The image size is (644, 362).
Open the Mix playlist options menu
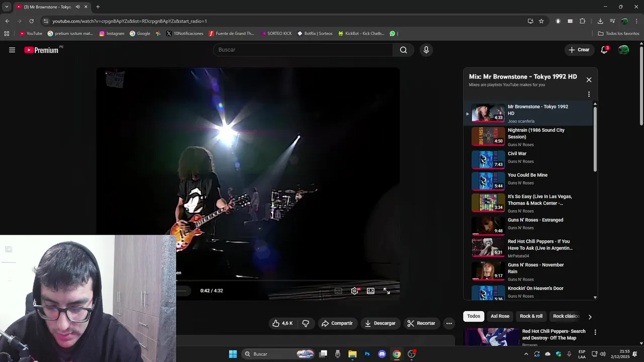(589, 94)
